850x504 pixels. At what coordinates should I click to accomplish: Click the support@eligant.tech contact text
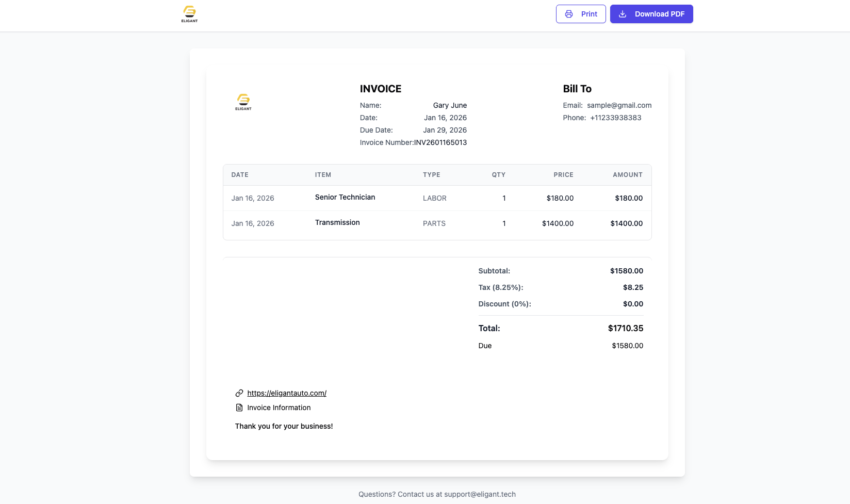[480, 494]
